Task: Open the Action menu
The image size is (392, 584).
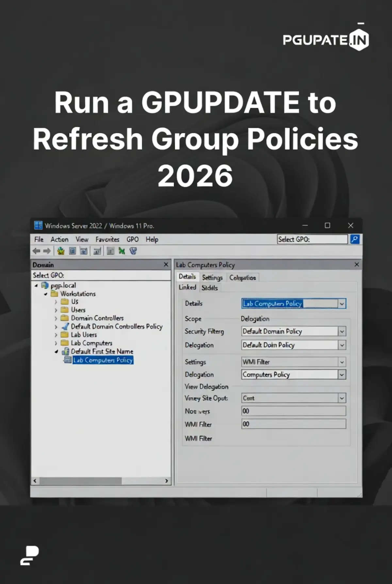Action: pyautogui.click(x=59, y=239)
